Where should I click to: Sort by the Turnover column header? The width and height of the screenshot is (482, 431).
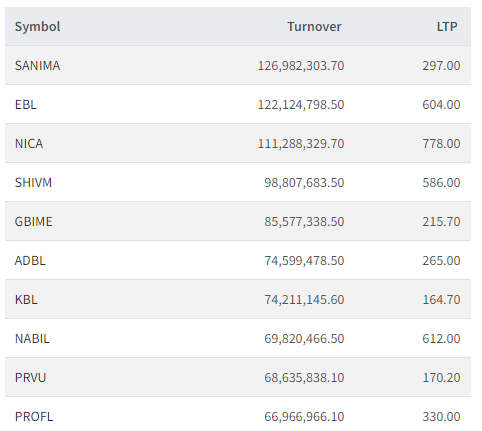pyautogui.click(x=314, y=27)
